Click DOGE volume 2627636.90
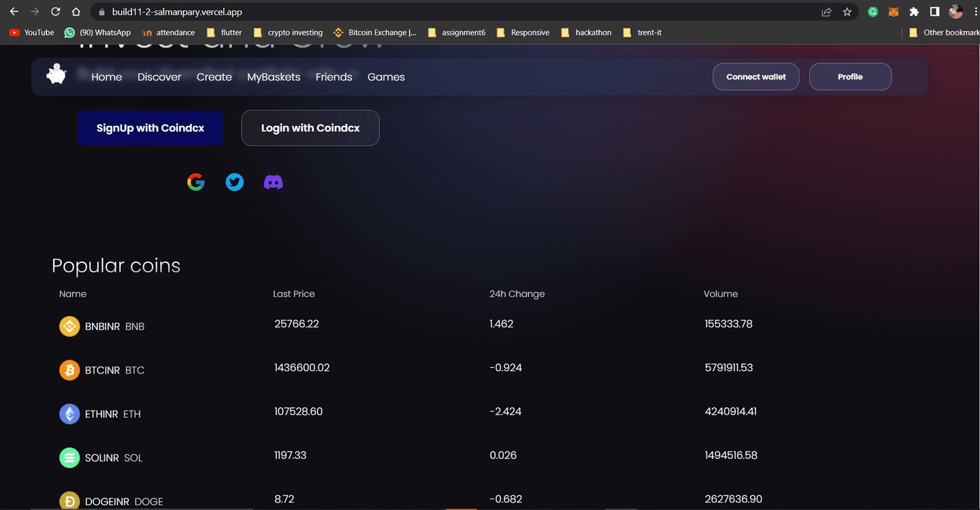Image resolution: width=980 pixels, height=510 pixels. pyautogui.click(x=734, y=499)
